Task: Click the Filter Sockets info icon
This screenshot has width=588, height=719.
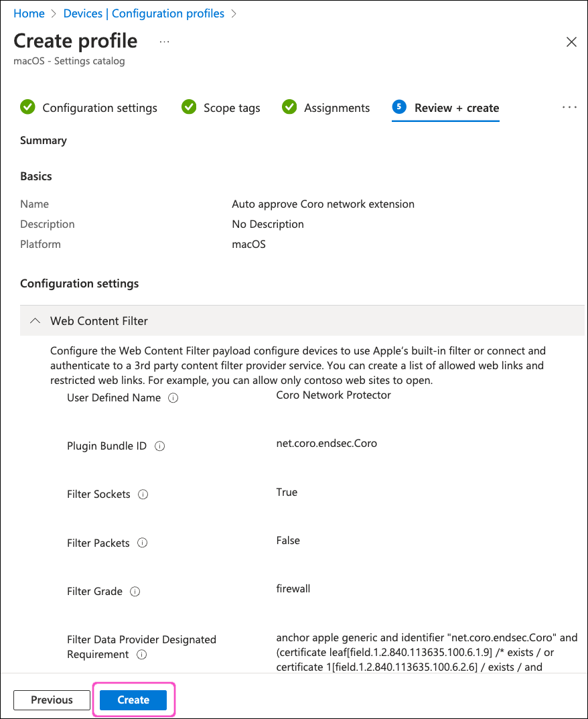Action: (143, 495)
